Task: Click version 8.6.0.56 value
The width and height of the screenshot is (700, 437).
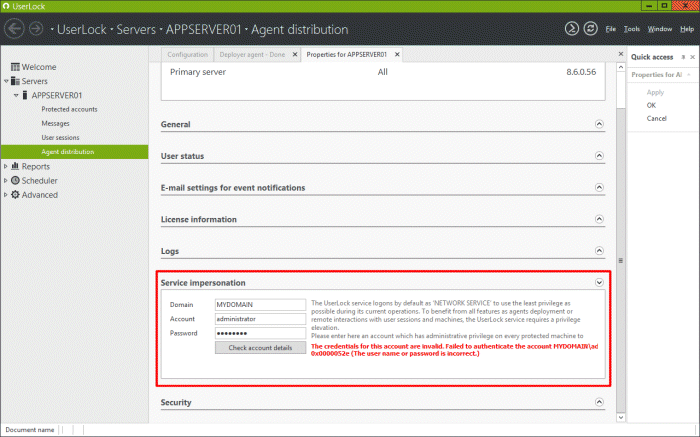Action: [581, 72]
